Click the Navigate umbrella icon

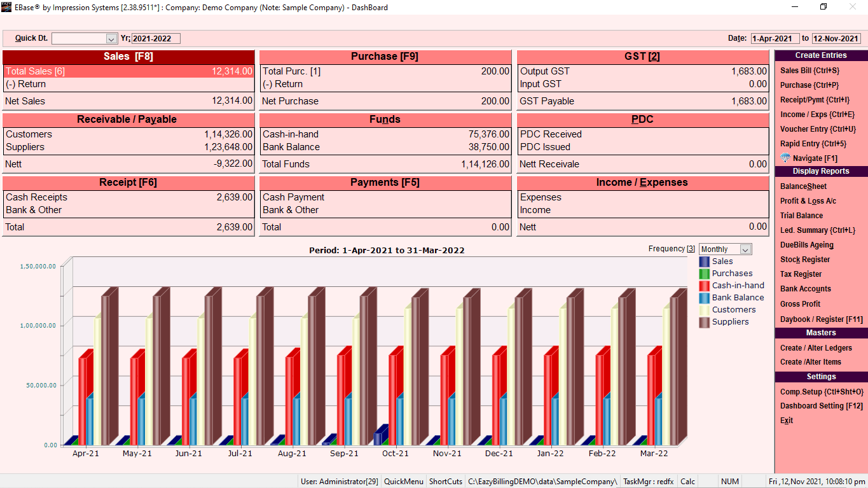pyautogui.click(x=785, y=158)
